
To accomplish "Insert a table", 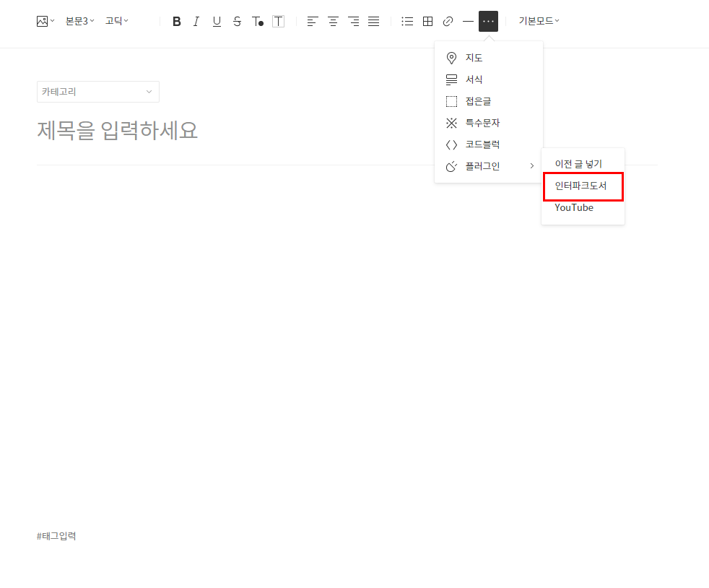I will coord(427,21).
